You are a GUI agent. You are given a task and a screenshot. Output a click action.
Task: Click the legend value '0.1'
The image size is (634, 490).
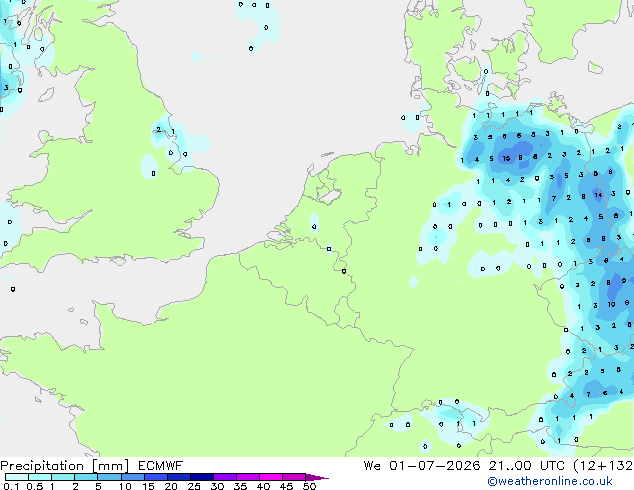click(x=11, y=486)
